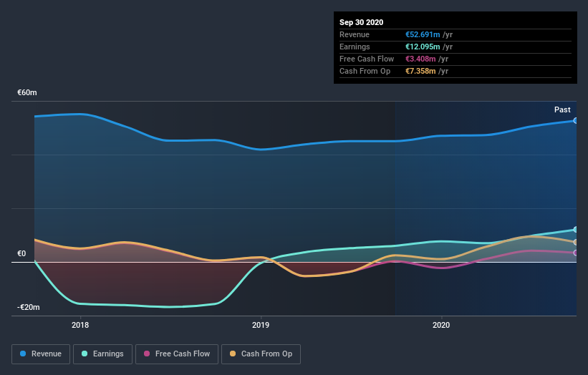Click the 2018 x-axis label
Image resolution: width=588 pixels, height=375 pixels.
tap(80, 325)
